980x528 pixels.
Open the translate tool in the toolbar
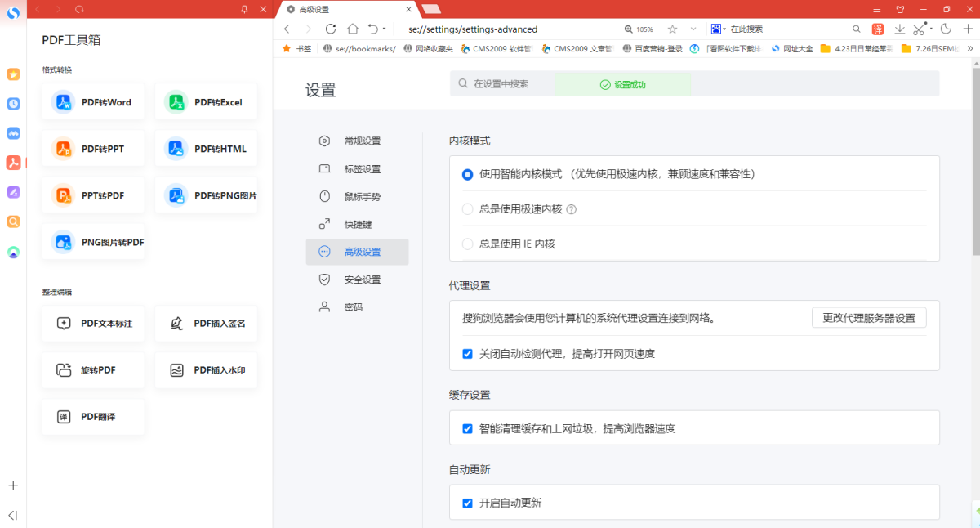(x=878, y=29)
